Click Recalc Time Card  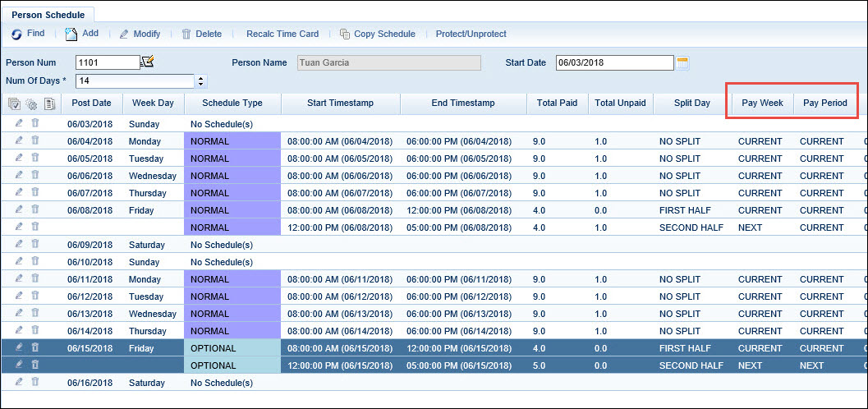click(x=282, y=34)
